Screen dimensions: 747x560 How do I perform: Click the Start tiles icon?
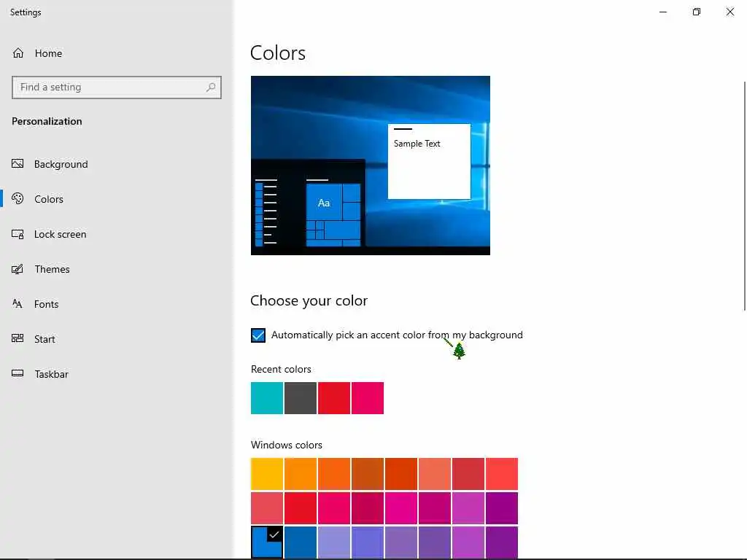click(x=18, y=338)
